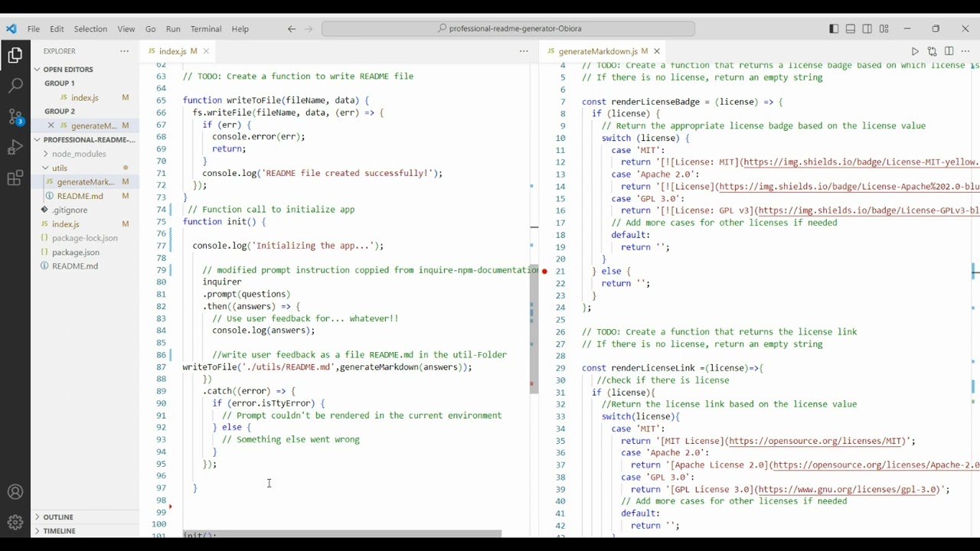Open the Terminal menu

tap(206, 29)
